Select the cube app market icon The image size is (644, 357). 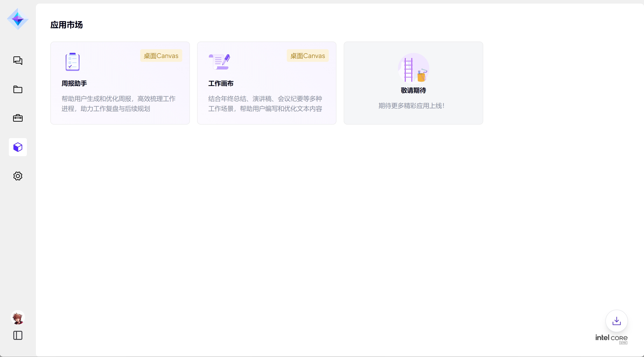[18, 147]
